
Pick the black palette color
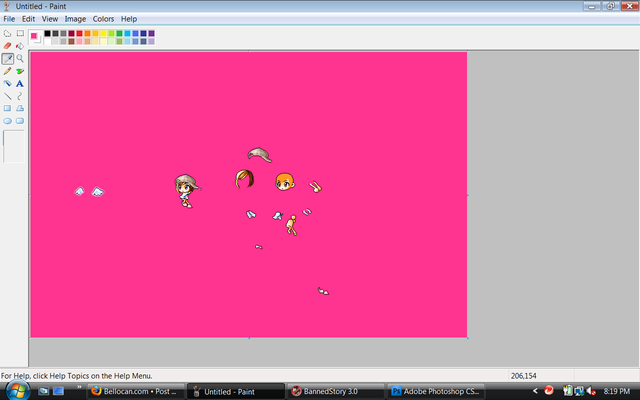click(x=48, y=33)
